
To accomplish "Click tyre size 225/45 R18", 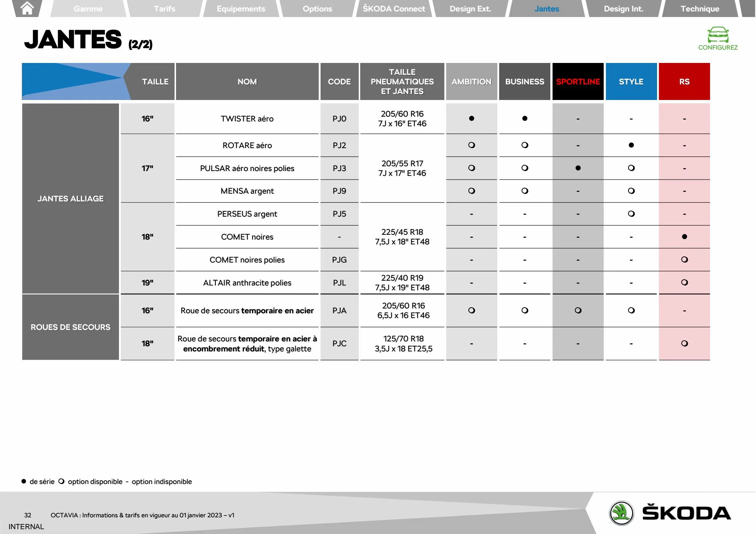I will tap(402, 232).
